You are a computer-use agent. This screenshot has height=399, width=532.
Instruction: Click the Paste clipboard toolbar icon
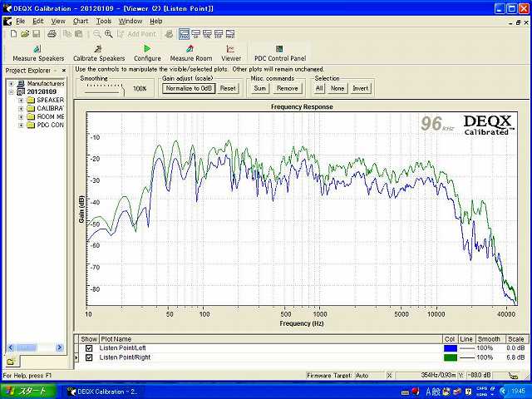[x=78, y=34]
